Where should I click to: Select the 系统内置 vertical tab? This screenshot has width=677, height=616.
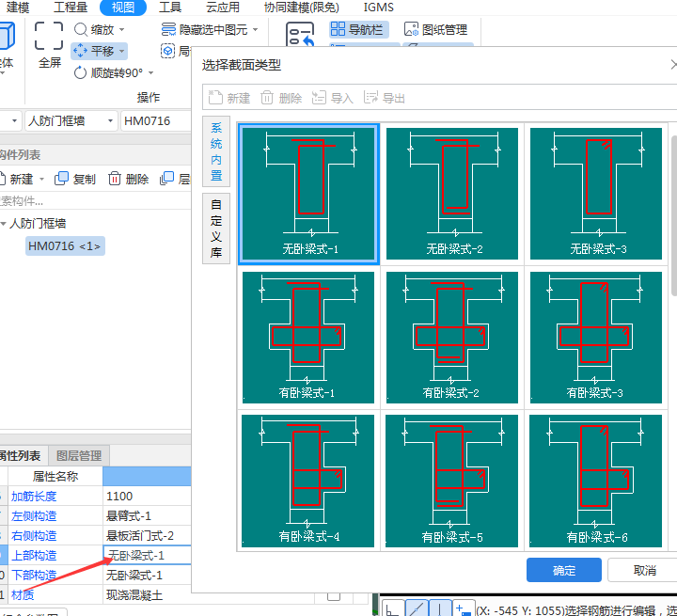[x=216, y=151]
